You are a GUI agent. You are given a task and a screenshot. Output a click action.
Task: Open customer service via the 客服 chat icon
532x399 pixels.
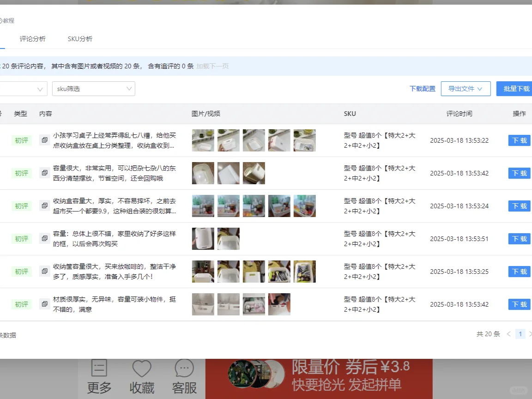[184, 369]
